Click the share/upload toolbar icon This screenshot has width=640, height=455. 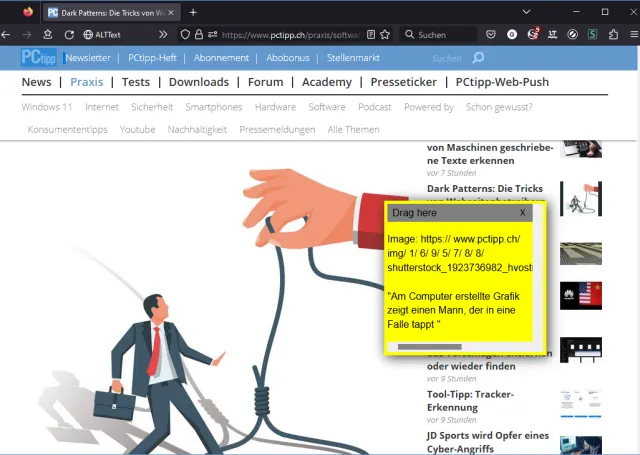[x=48, y=34]
